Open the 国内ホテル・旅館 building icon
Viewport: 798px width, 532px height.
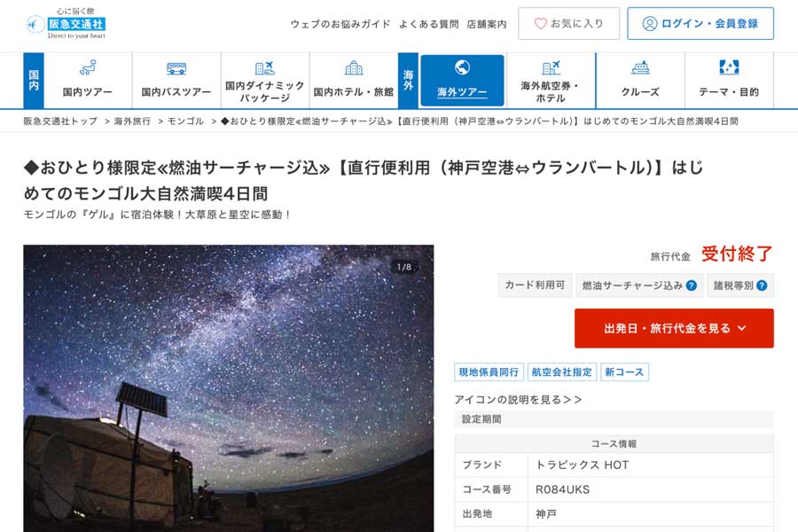click(x=354, y=67)
